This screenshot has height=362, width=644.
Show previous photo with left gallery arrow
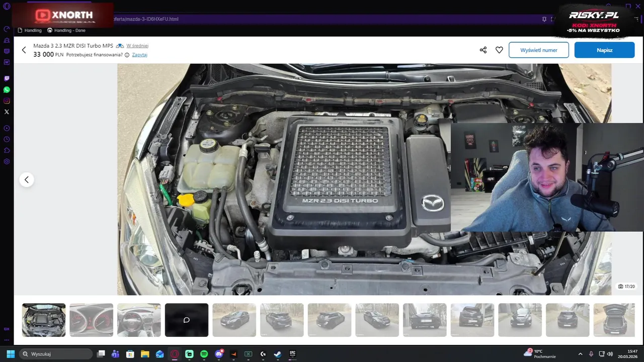tap(27, 179)
